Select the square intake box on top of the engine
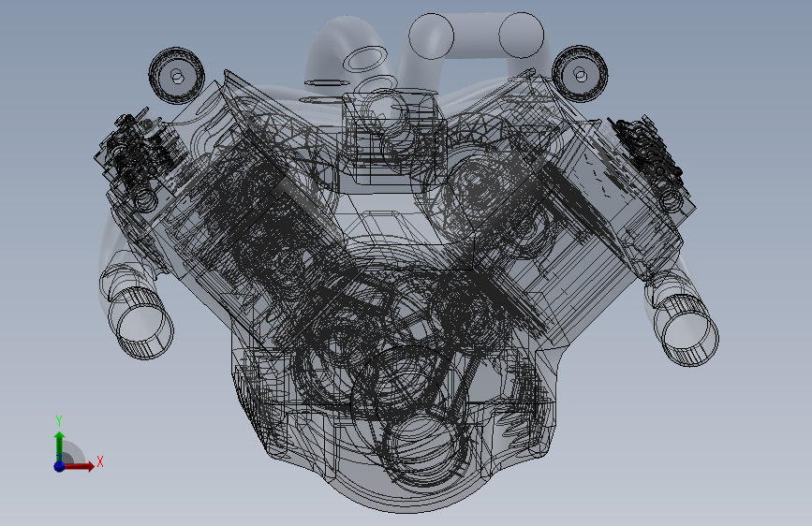 click(x=394, y=138)
